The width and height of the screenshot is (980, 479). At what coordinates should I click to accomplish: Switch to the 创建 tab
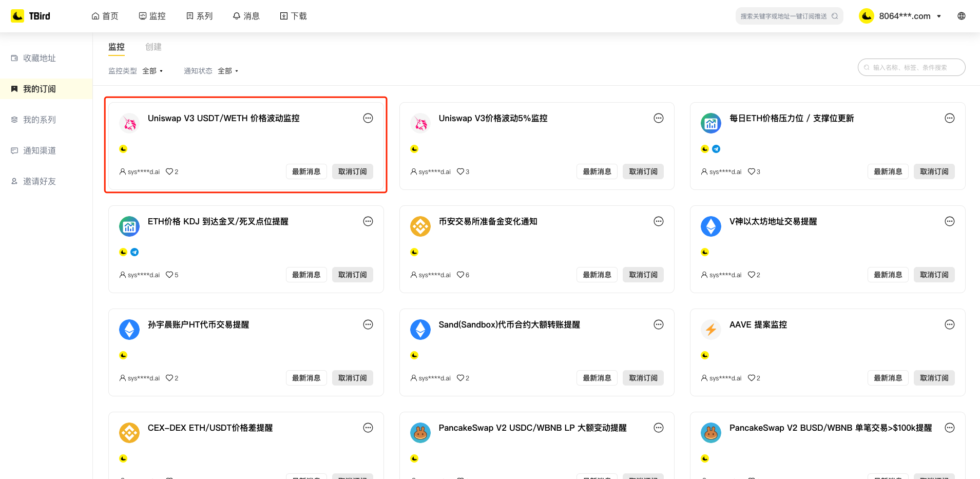(153, 47)
